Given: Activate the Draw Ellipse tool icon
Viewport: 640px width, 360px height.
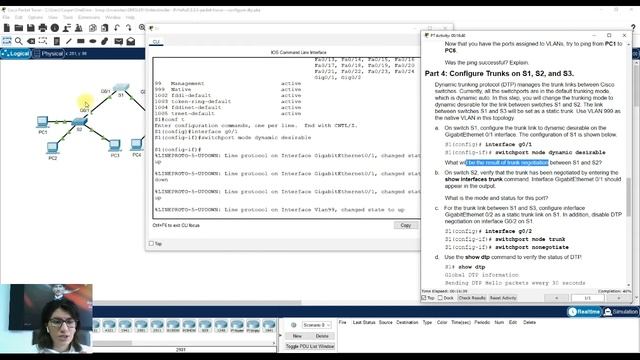Looking at the screenshot, I should tap(93, 41).
